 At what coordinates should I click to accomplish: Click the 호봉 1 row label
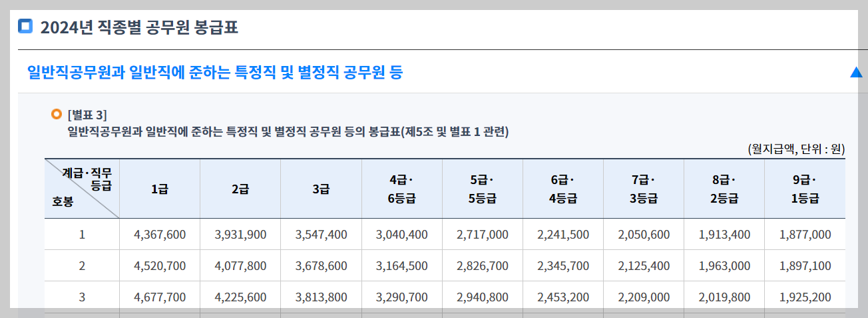coord(82,234)
